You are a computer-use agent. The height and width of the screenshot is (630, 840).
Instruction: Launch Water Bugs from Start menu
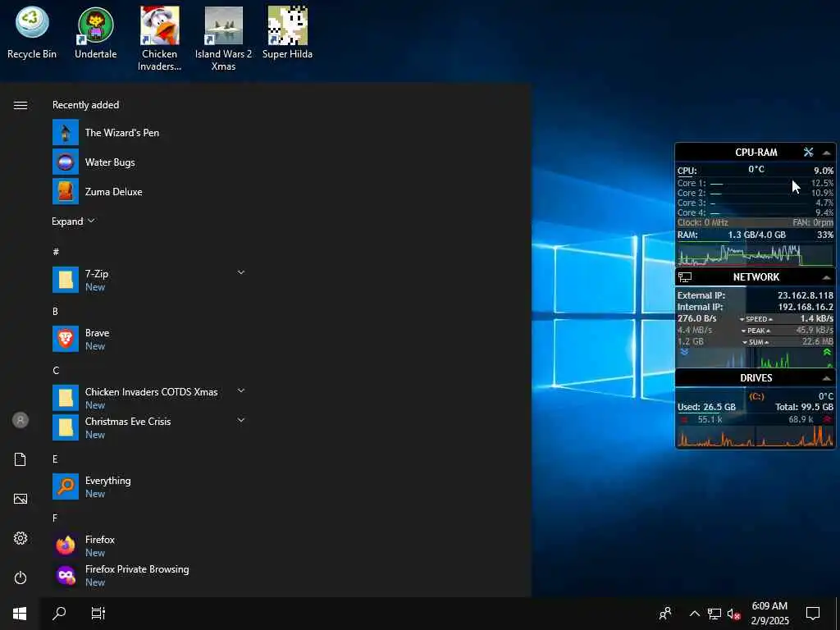[x=149, y=162]
